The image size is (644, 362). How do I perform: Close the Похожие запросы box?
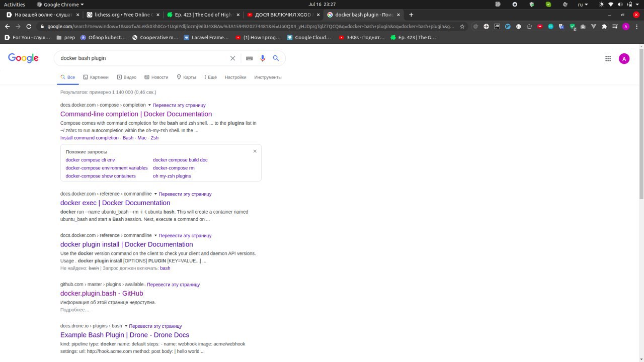point(255,151)
